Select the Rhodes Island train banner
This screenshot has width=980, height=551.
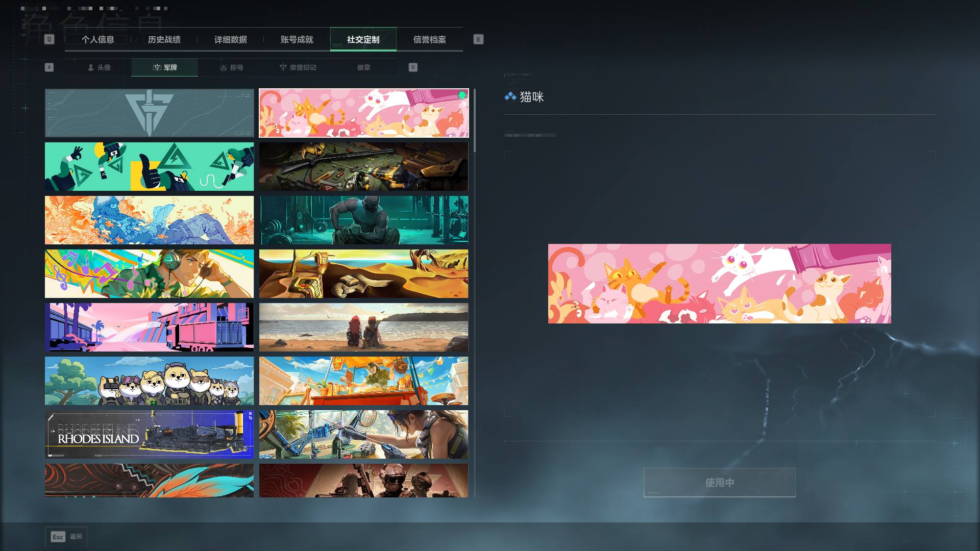click(x=149, y=434)
